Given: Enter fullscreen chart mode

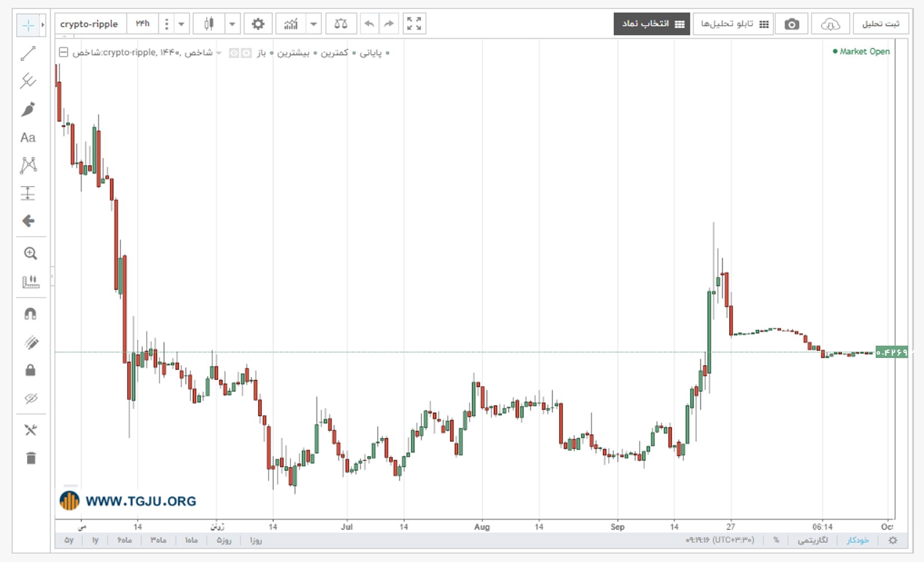Looking at the screenshot, I should click(x=414, y=24).
